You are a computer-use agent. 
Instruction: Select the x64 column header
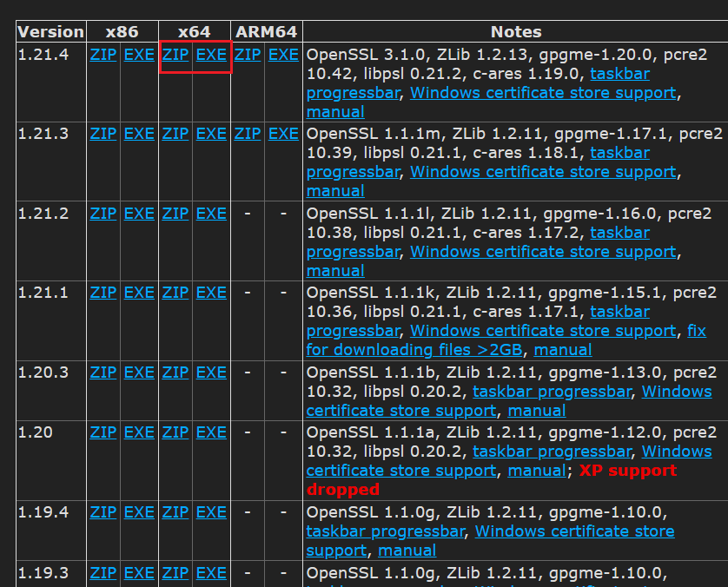pyautogui.click(x=194, y=31)
